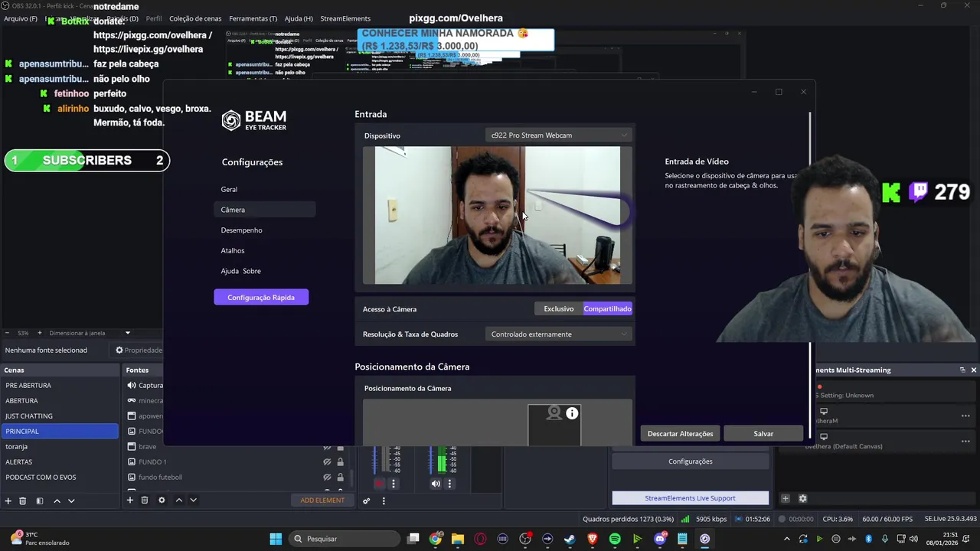Image resolution: width=980 pixels, height=551 pixels.
Task: Open options dots for ovelhera Default Canvas
Action: point(965,442)
